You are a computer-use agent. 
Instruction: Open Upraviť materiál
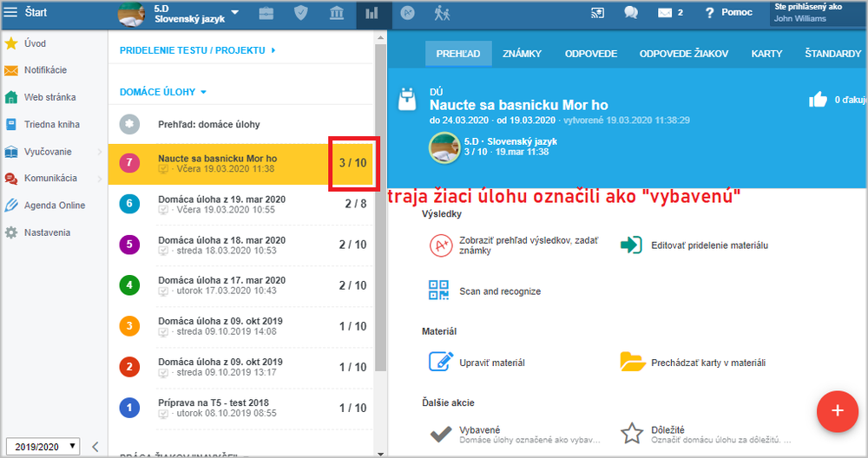tap(477, 363)
